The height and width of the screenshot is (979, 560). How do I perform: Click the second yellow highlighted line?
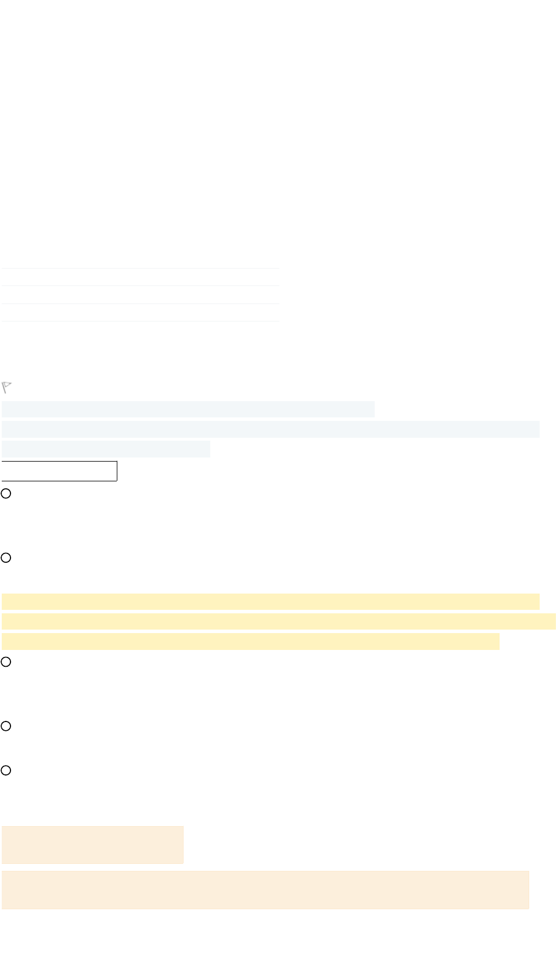279,621
